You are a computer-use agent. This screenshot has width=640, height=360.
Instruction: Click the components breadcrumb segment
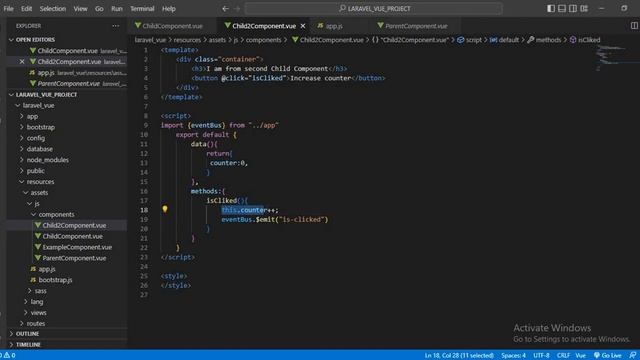pyautogui.click(x=263, y=40)
